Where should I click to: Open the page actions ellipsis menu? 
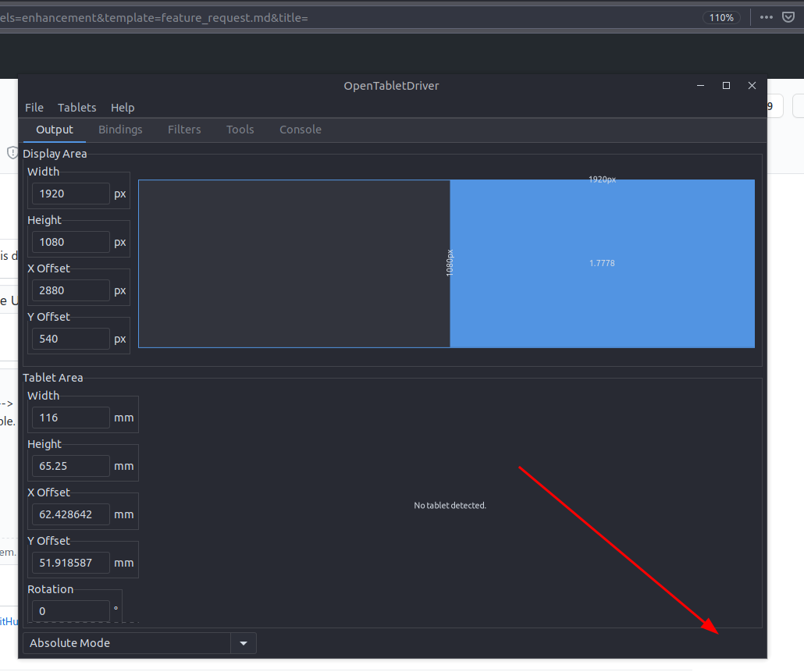tap(766, 17)
